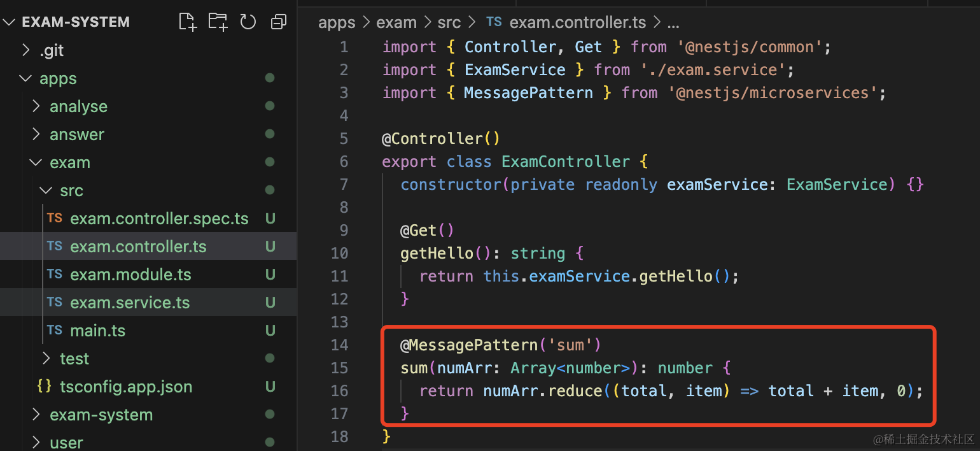Open exam.service.ts from the explorer

click(x=130, y=303)
